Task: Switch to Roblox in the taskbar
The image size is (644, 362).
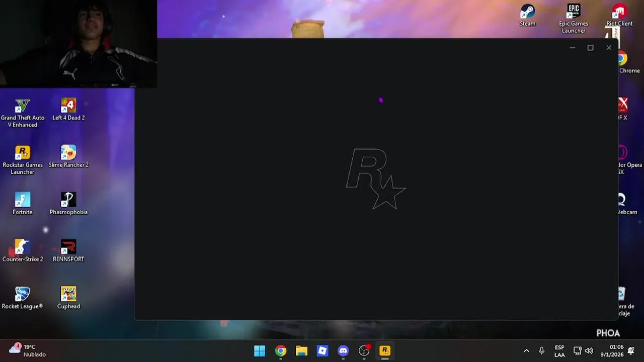Action: (x=323, y=350)
